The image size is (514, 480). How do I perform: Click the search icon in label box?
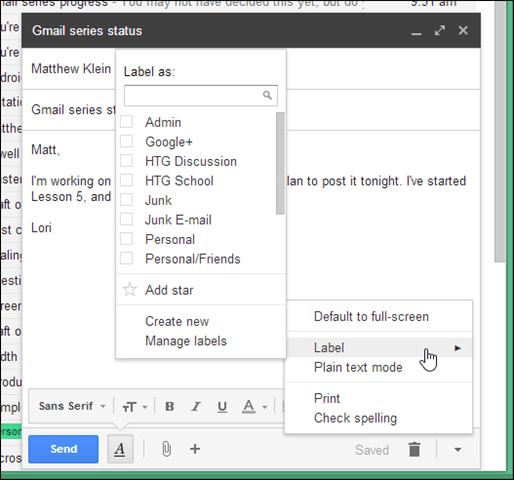coord(267,95)
